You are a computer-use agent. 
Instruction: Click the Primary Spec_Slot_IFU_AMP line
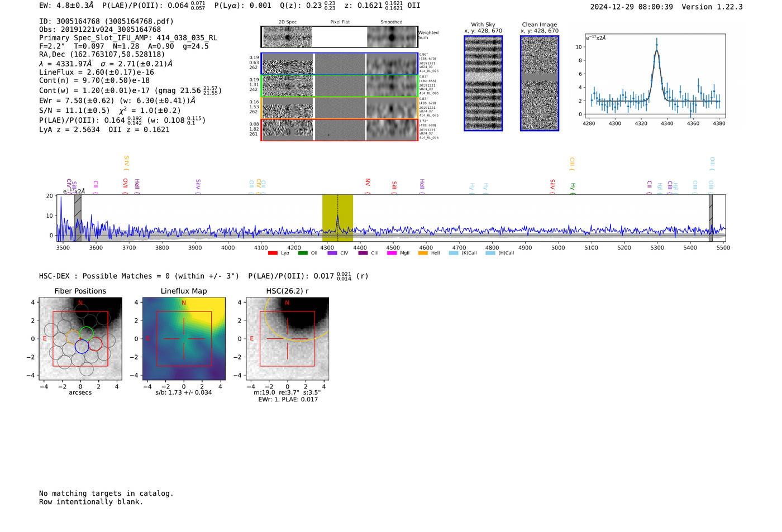point(128,38)
